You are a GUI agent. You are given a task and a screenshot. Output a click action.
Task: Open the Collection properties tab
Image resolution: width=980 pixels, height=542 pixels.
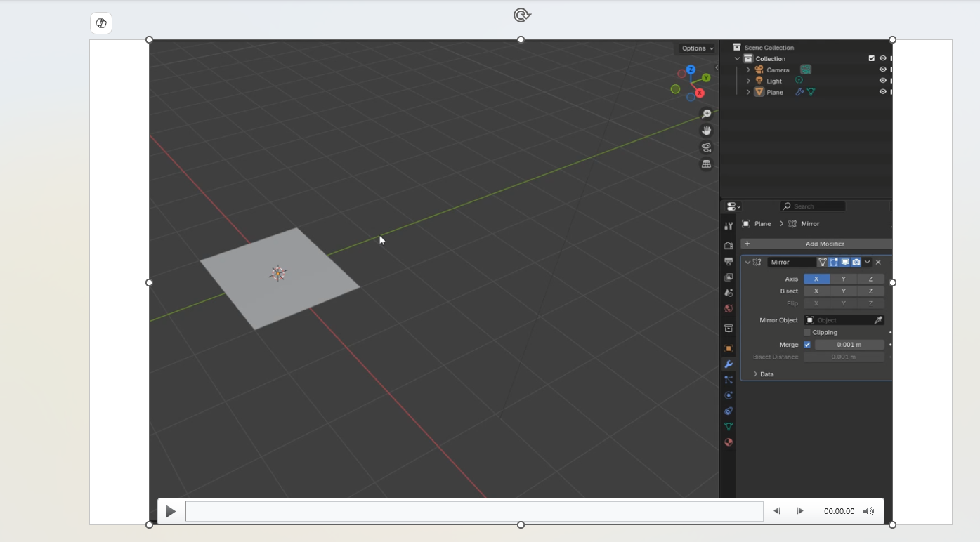click(x=729, y=329)
